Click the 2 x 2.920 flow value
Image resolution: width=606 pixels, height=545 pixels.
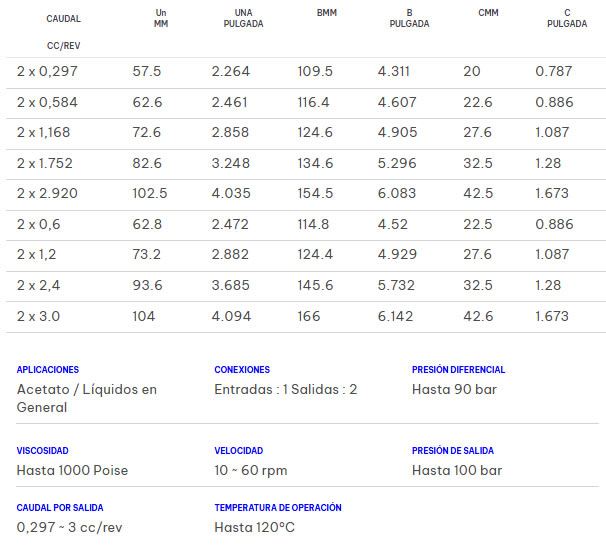coord(47,193)
